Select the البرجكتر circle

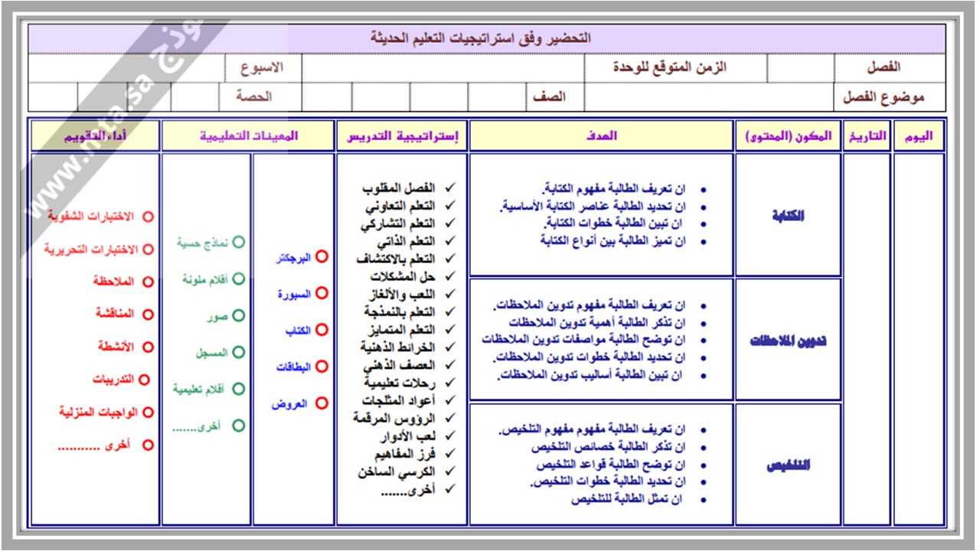(322, 257)
